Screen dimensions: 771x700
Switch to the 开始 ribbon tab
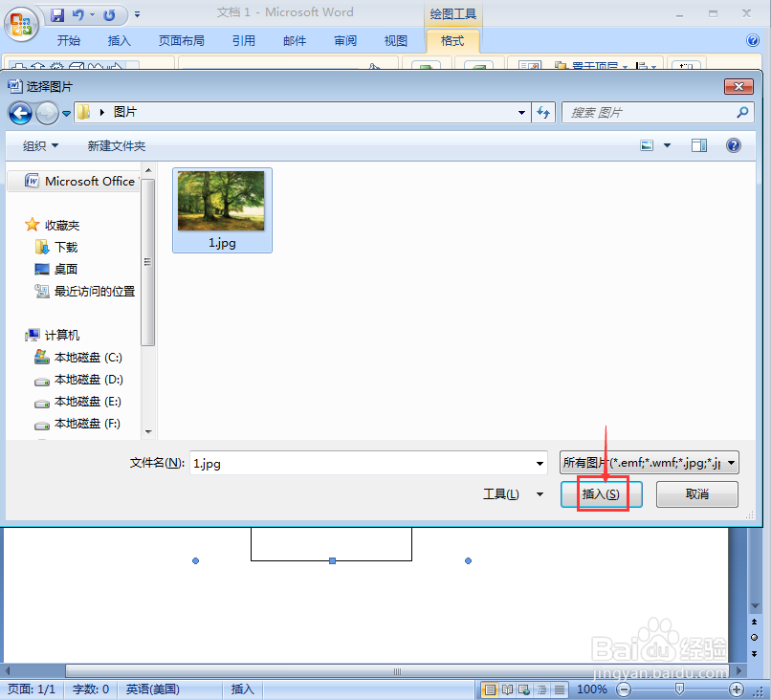tap(68, 40)
